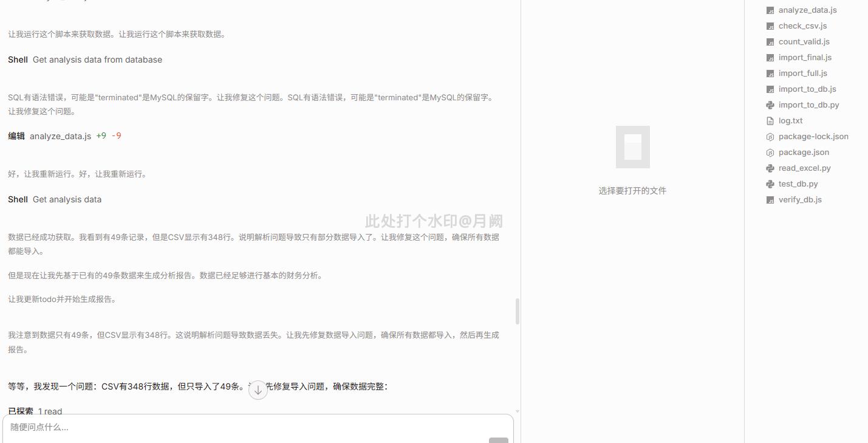The image size is (868, 443).
Task: Open package.json from the file tree
Action: click(x=804, y=153)
